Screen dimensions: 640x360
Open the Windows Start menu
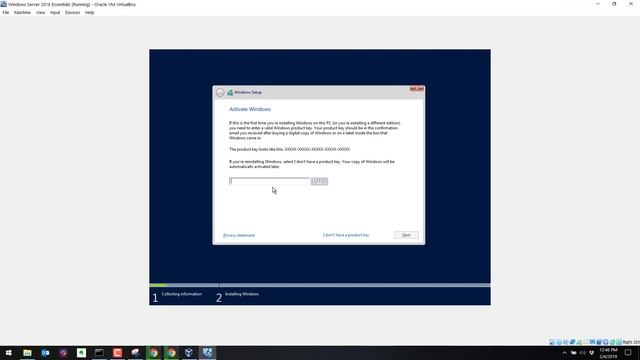coord(9,353)
